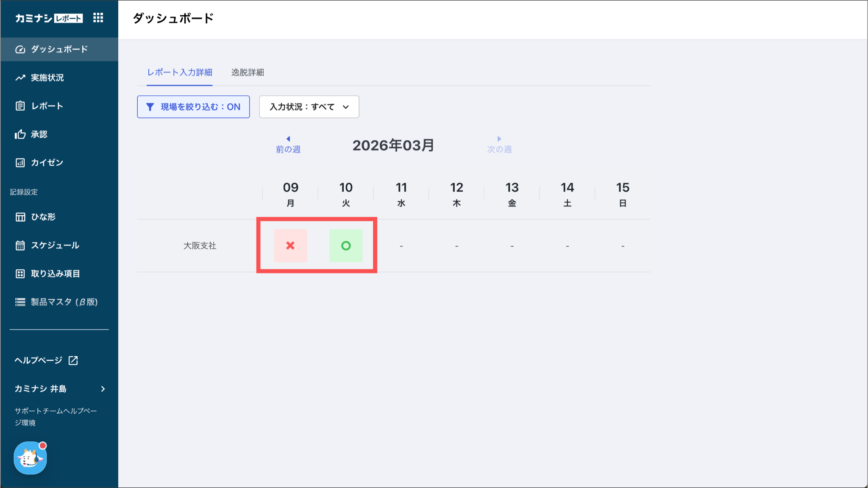Image resolution: width=868 pixels, height=488 pixels.
Task: Expand the カミナシ 井島 account chevron
Action: 103,389
